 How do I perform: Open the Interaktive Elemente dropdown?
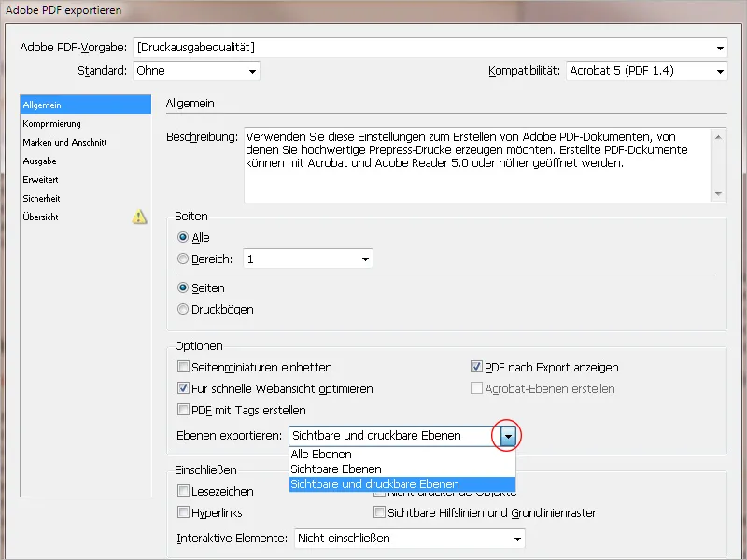[410, 539]
